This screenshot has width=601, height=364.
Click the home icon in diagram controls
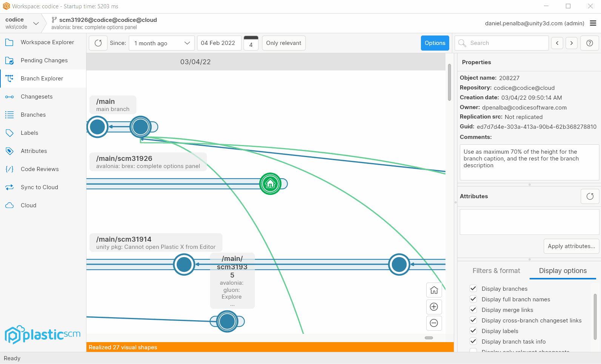pyautogui.click(x=434, y=290)
